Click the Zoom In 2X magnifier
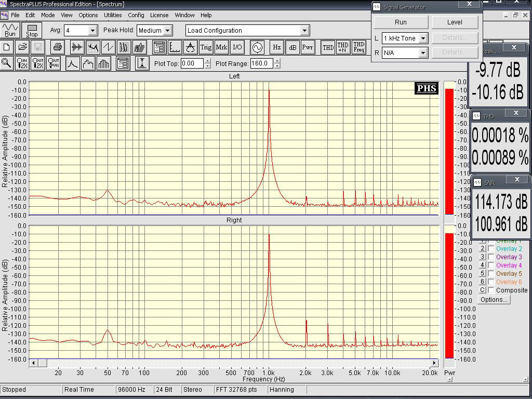The image size is (532, 399). coord(22,63)
